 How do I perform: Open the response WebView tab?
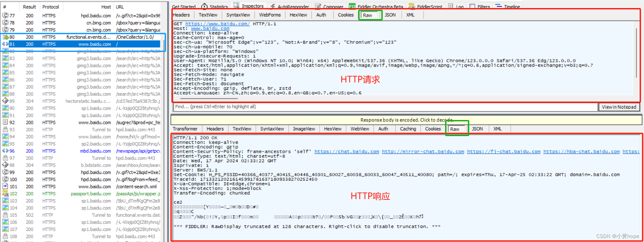click(360, 129)
